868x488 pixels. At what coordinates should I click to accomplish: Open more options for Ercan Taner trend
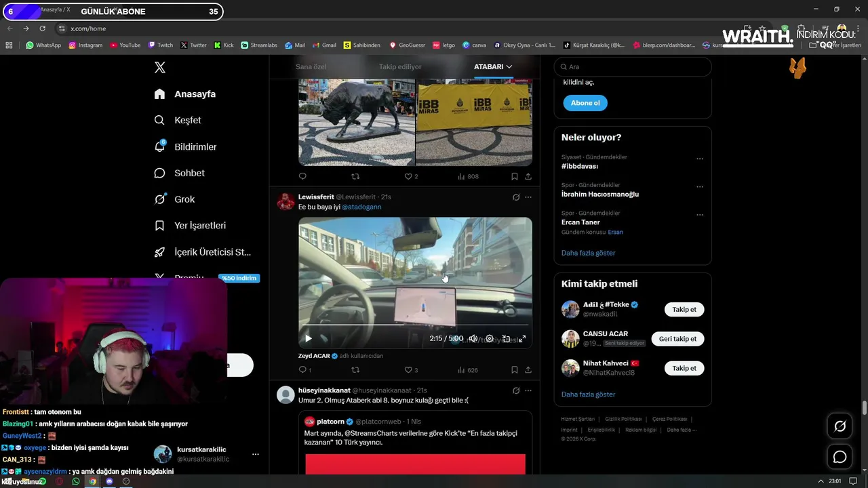click(700, 214)
